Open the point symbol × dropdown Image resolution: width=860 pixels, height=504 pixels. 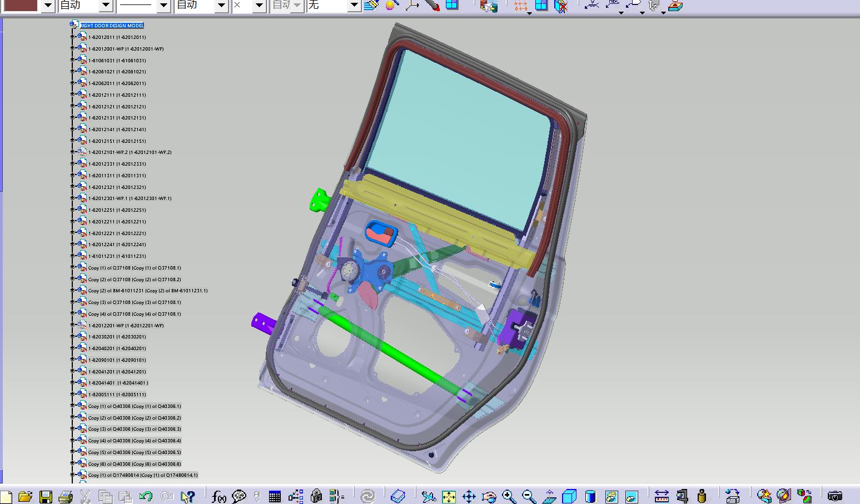260,6
